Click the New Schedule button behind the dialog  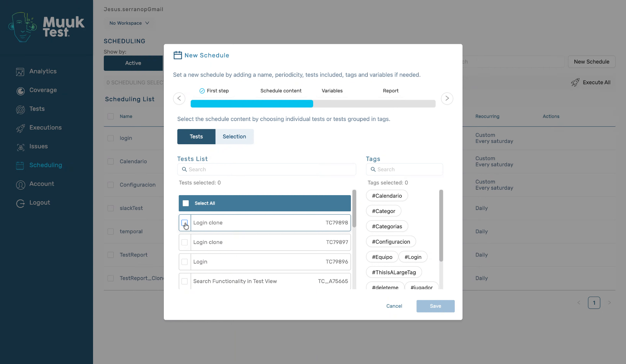(x=592, y=62)
